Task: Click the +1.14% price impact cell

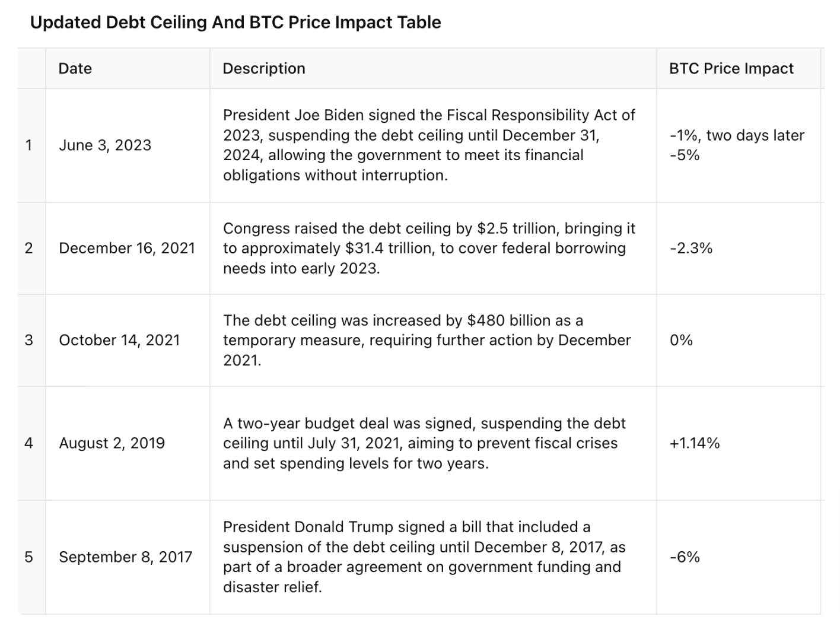Action: (695, 443)
